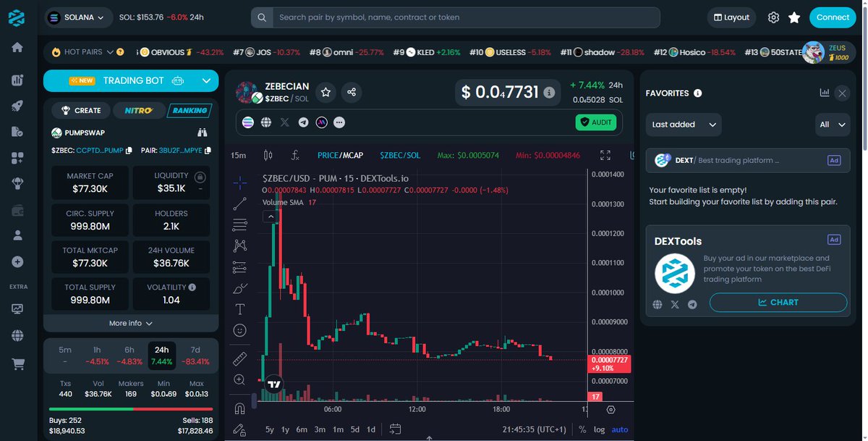Open the 15m interval selector
The image size is (868, 441).
[238, 155]
